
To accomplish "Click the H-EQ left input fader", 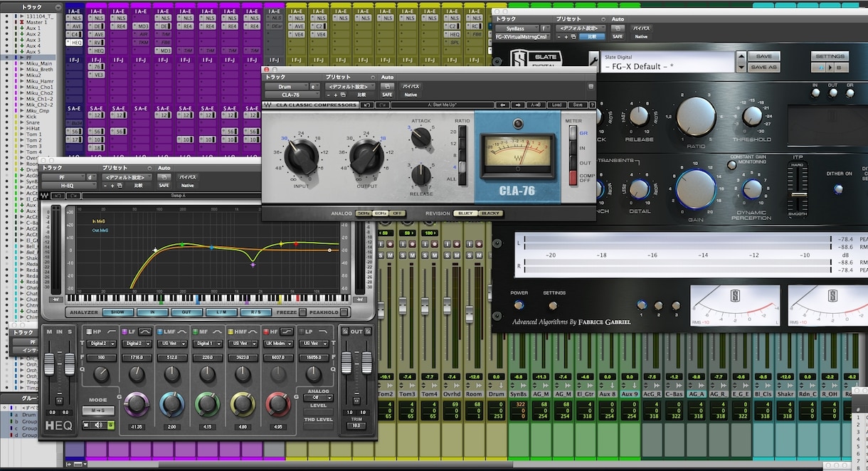I will click(49, 366).
